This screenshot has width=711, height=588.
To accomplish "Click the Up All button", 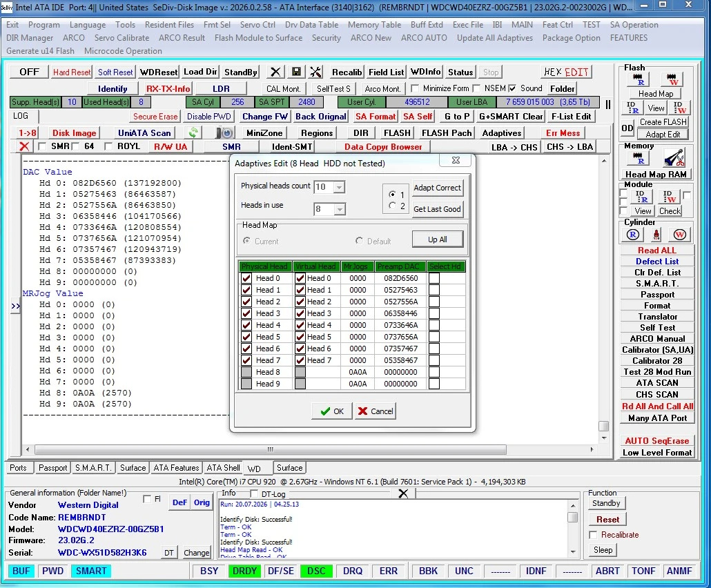I will click(438, 239).
